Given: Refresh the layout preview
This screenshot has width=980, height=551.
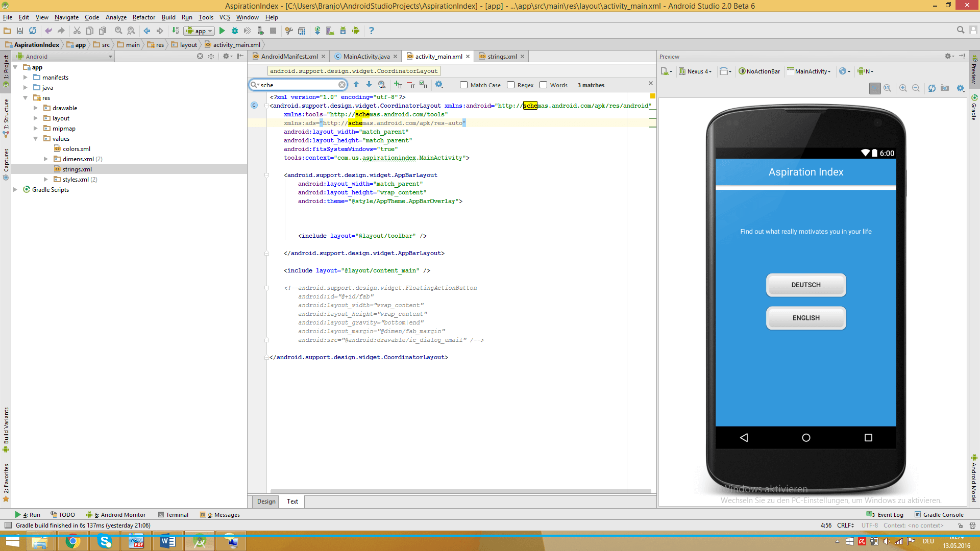Looking at the screenshot, I should point(932,88).
